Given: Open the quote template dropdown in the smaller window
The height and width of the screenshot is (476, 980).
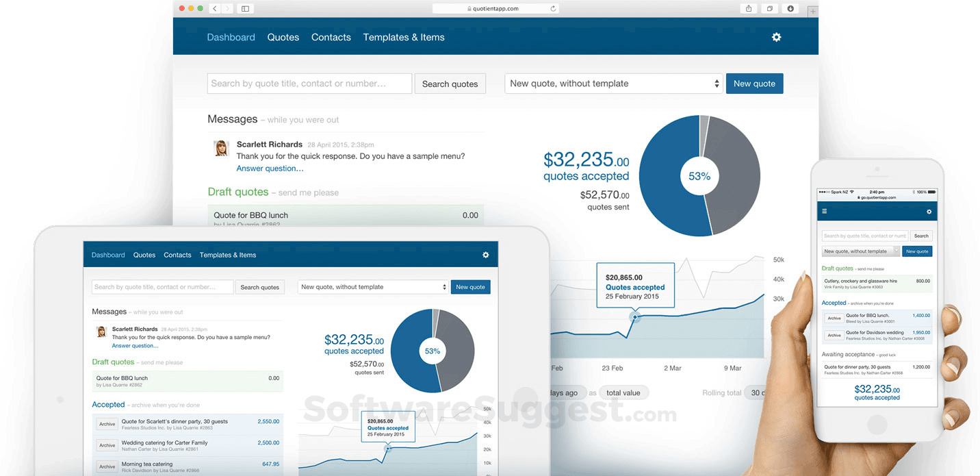Looking at the screenshot, I should tap(373, 287).
